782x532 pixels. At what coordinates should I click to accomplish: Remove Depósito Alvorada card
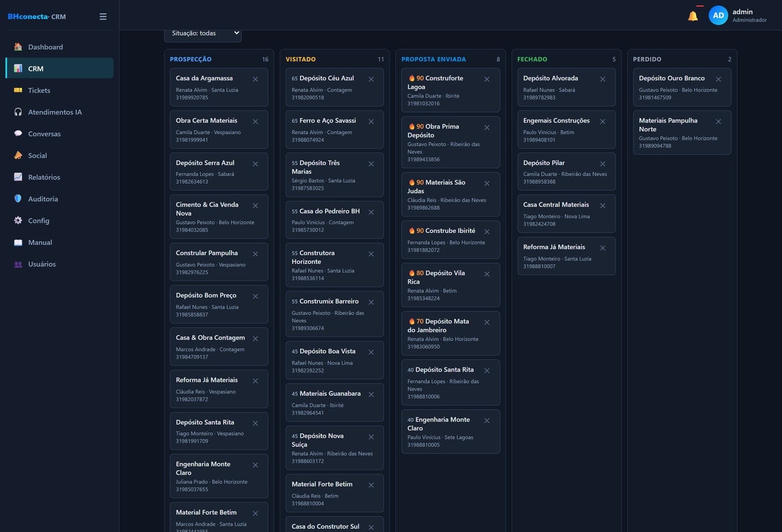coord(603,79)
